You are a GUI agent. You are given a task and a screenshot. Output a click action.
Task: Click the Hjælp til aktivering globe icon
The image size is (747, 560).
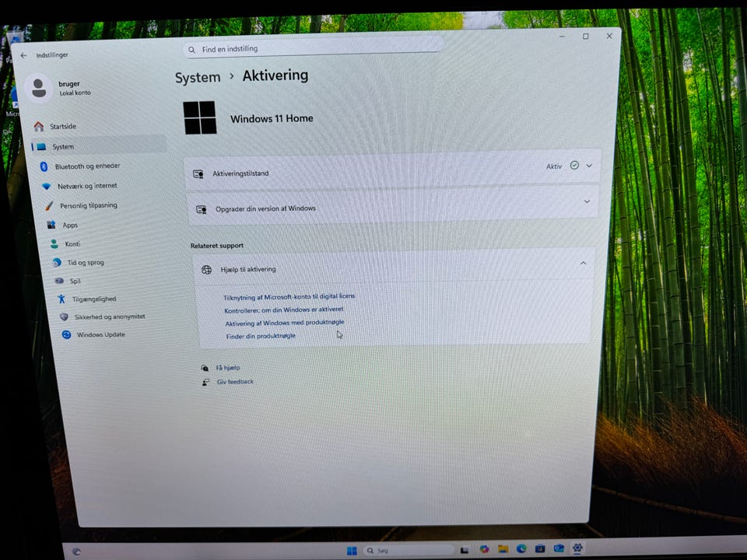(206, 270)
